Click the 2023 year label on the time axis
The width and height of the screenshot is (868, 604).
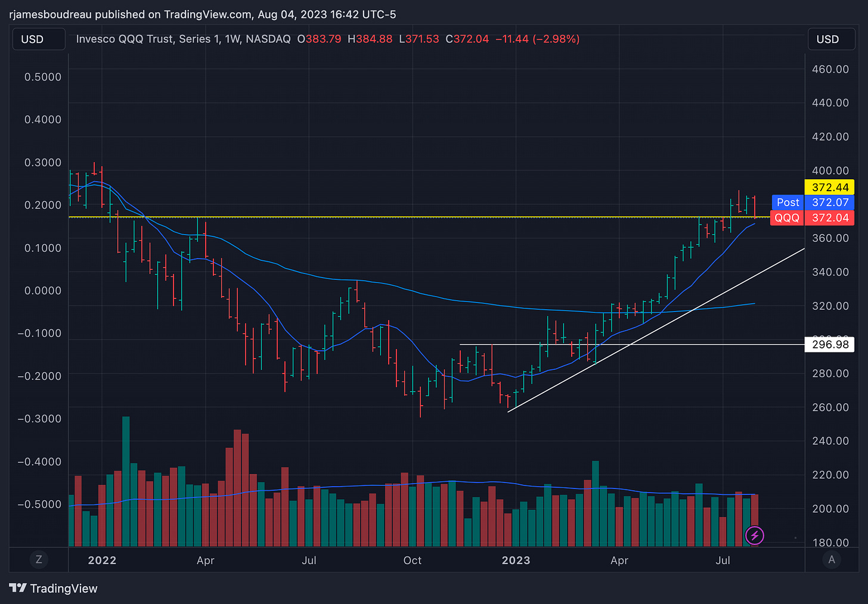point(516,561)
